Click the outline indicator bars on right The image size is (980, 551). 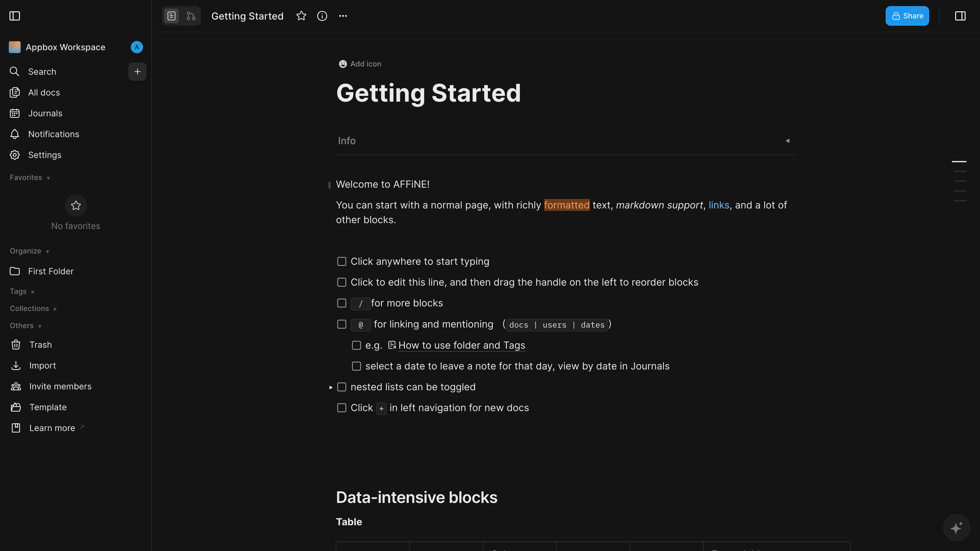click(x=959, y=181)
